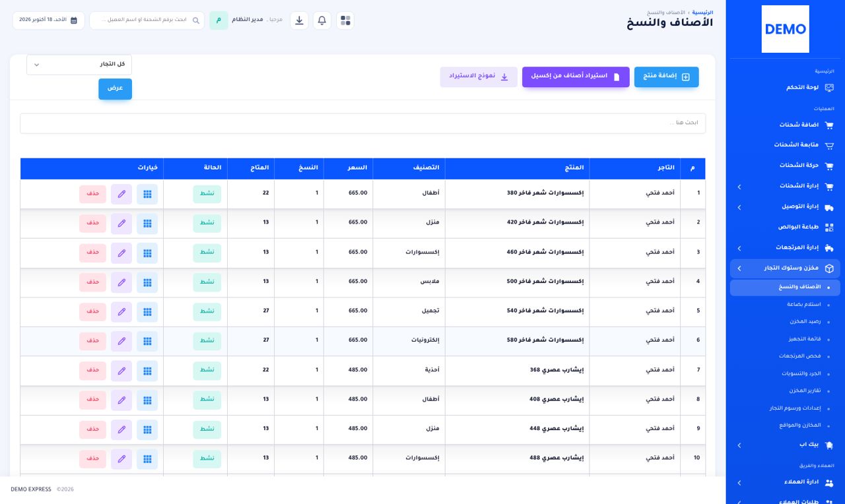Click the عرض button
Image resolution: width=845 pixels, height=504 pixels.
(x=116, y=89)
